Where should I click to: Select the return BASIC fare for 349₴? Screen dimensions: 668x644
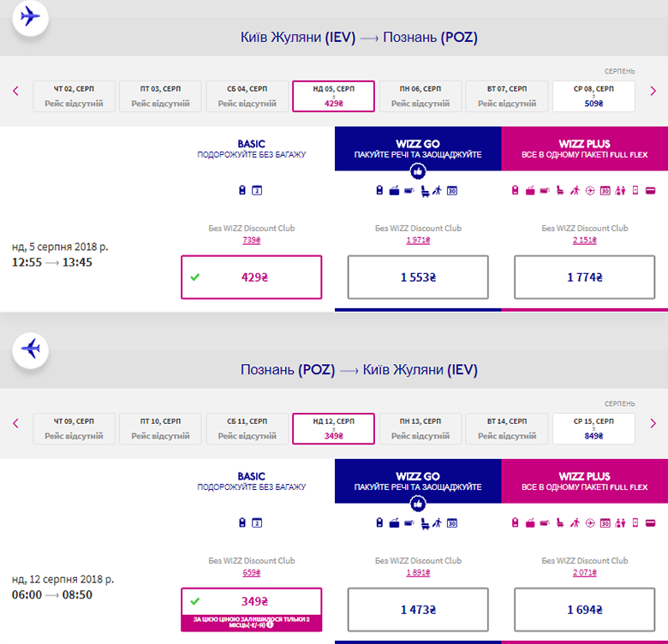pos(252,601)
